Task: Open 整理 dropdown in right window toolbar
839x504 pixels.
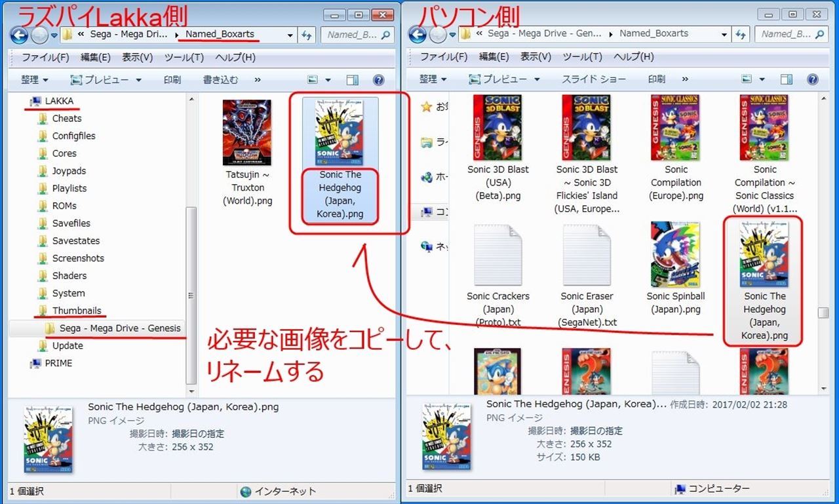Action: pos(433,79)
